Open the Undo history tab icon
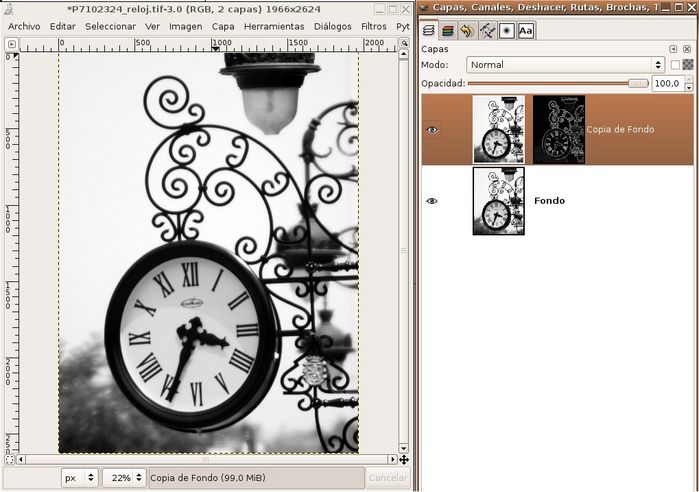699x492 pixels. (467, 31)
